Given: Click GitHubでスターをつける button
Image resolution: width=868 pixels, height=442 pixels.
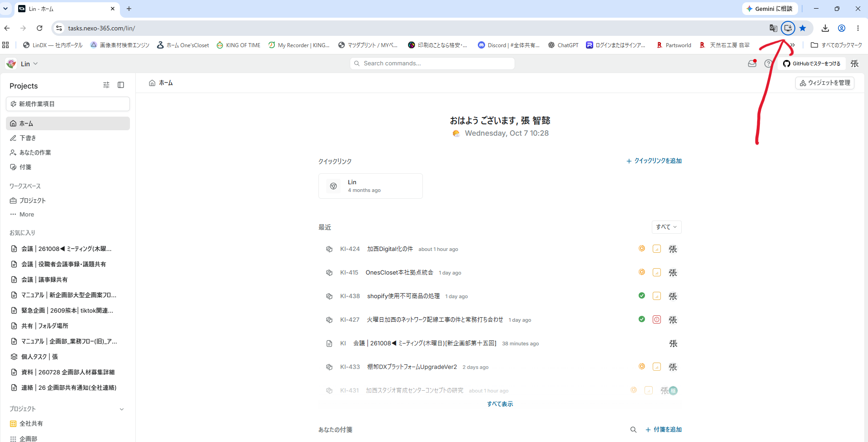Looking at the screenshot, I should [812, 64].
